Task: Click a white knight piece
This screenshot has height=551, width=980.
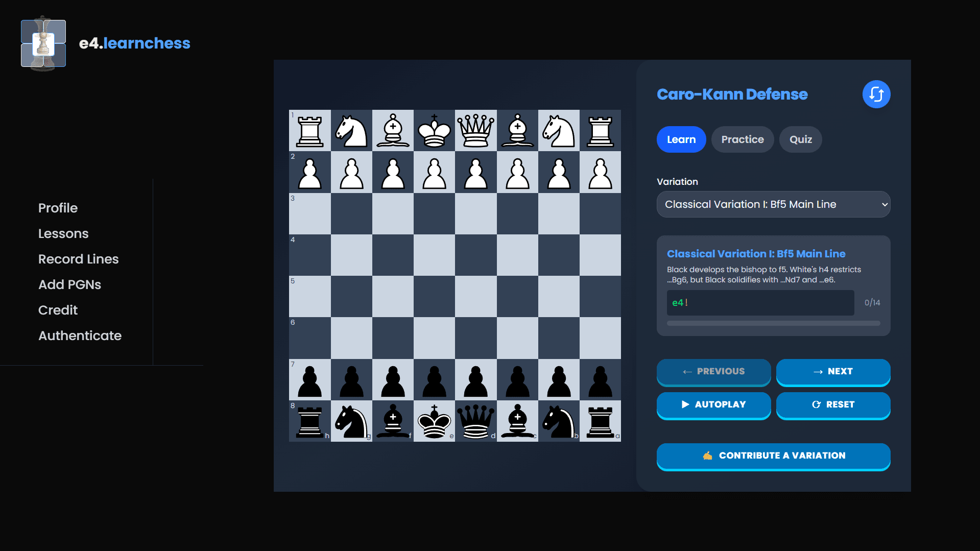Action: (x=351, y=130)
